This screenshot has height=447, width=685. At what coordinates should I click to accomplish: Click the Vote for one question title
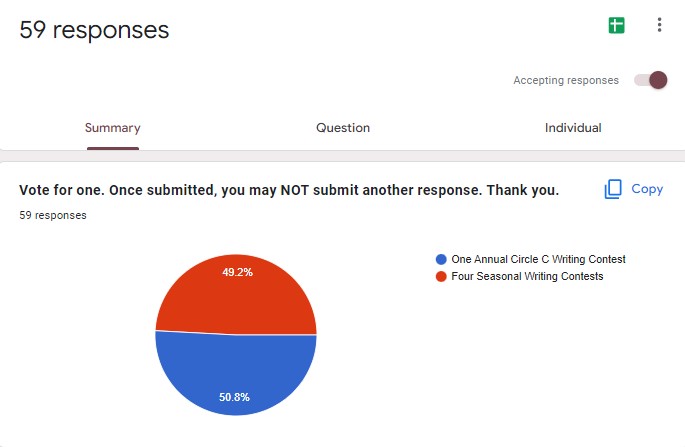(x=289, y=190)
